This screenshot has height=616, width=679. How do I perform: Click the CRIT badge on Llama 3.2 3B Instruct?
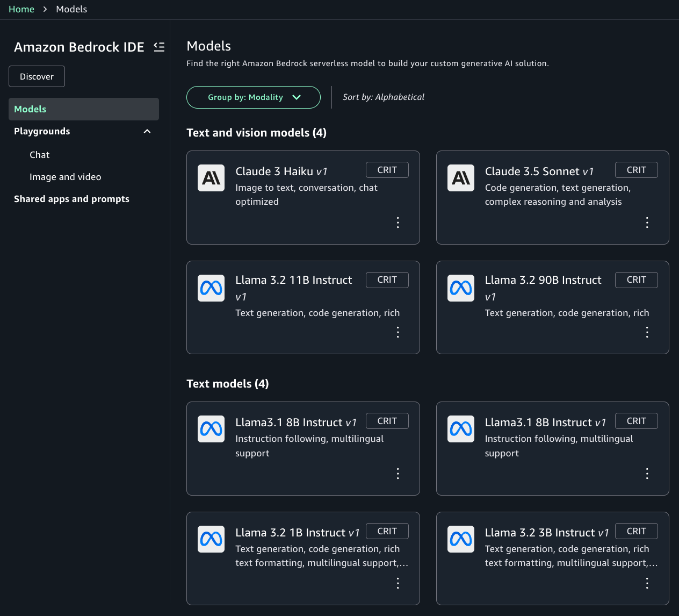637,531
